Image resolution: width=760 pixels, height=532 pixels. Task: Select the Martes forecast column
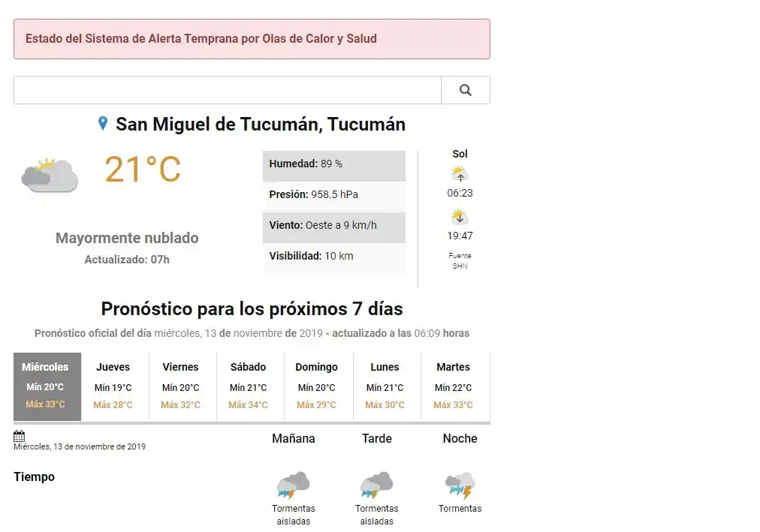tap(453, 385)
